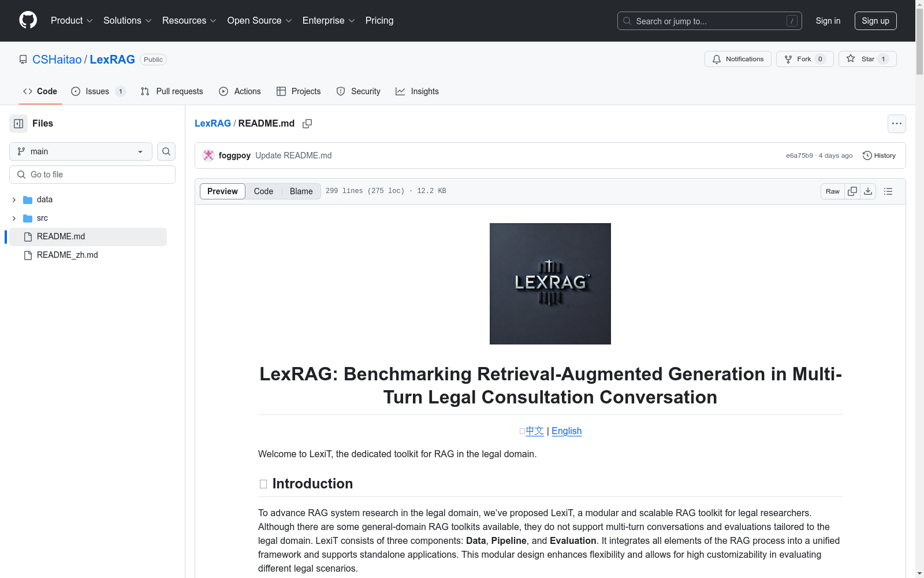Click the search files magnifier button
924x578 pixels.
click(166, 151)
